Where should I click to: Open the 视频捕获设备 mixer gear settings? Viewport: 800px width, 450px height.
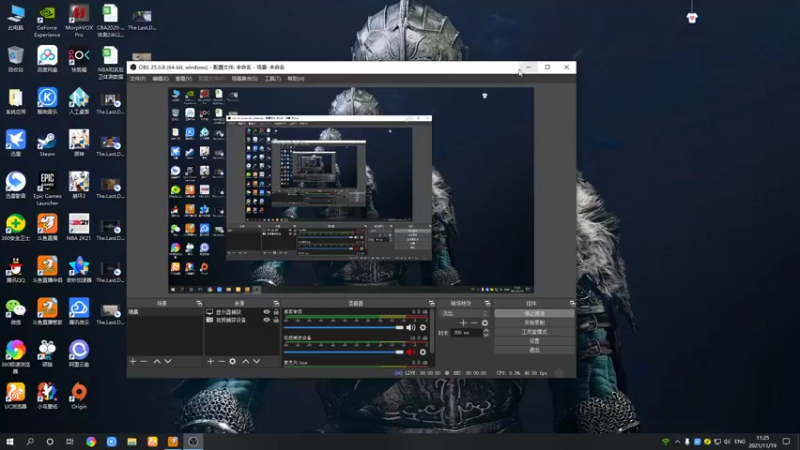[422, 352]
